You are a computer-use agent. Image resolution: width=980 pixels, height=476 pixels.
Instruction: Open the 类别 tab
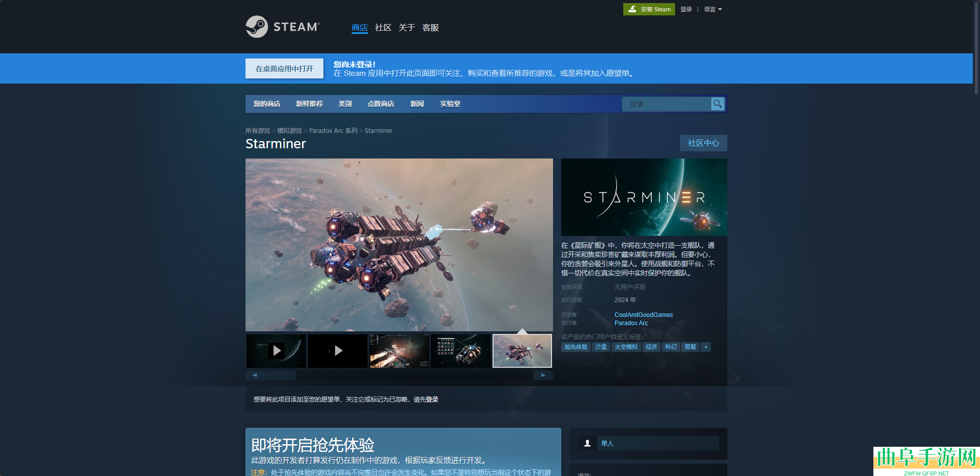tap(345, 104)
